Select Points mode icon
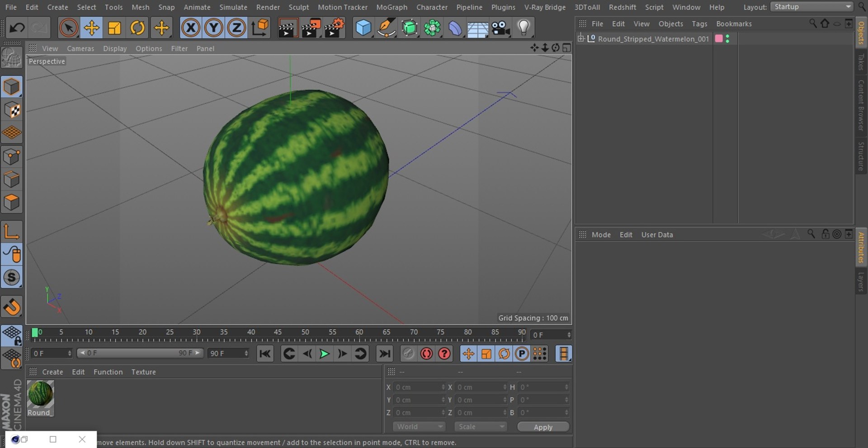Screen dimensions: 868x448 (12, 156)
